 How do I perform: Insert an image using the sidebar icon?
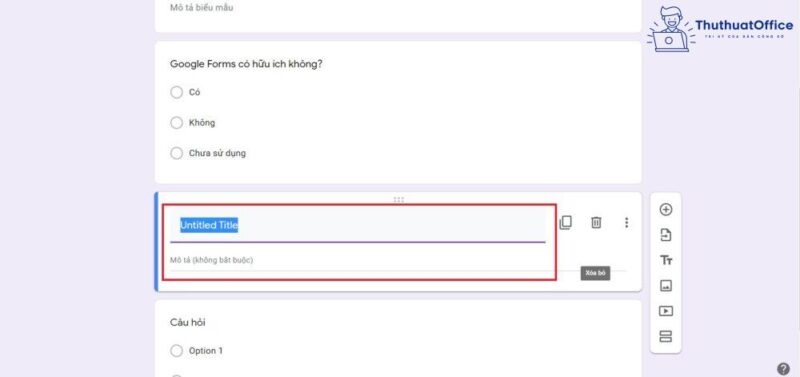tap(666, 286)
